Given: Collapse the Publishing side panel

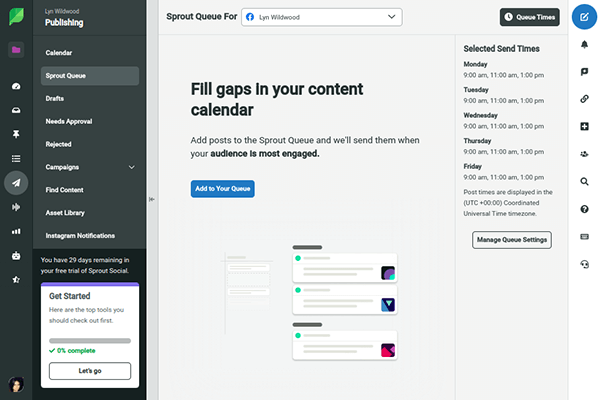Looking at the screenshot, I should click(x=151, y=199).
